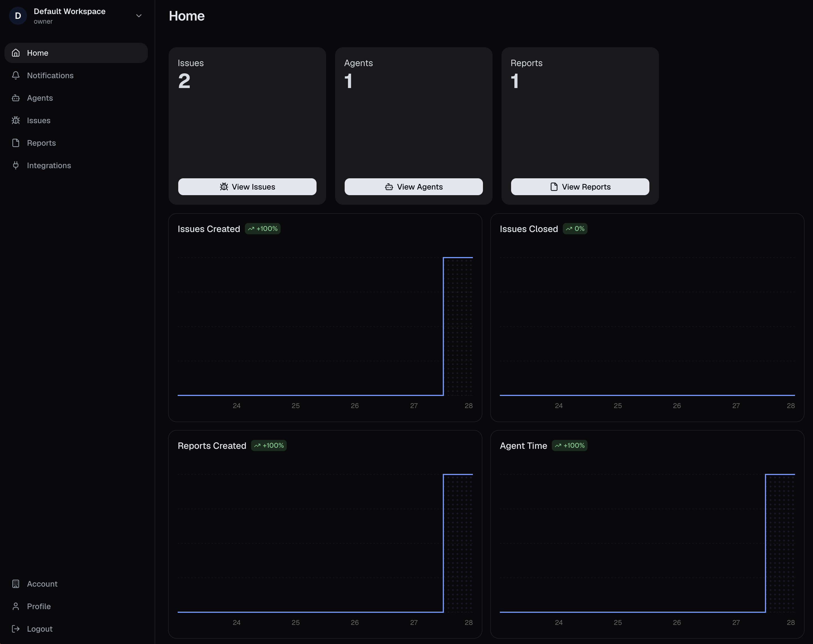Click the Issues bug icon in sidebar
The height and width of the screenshot is (644, 813).
pyautogui.click(x=15, y=120)
